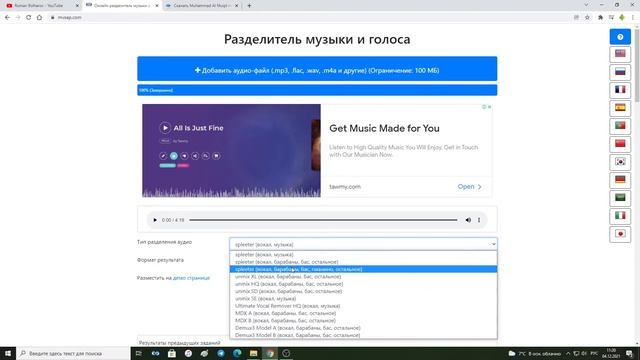Screen dimensions: 640x360
Task: Select 'spleeter (вокал, музыка)' option in list
Action: pos(363,255)
